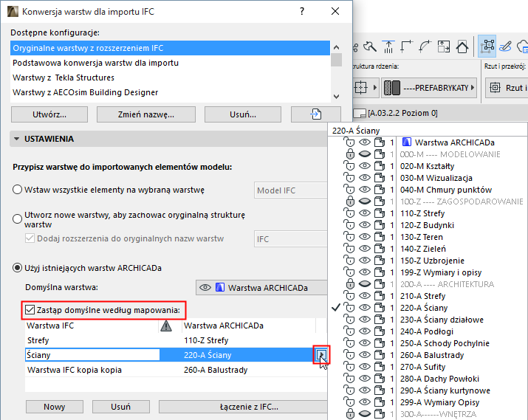Open the 'Domyślna warstwa' layer dropdown

click(261, 288)
